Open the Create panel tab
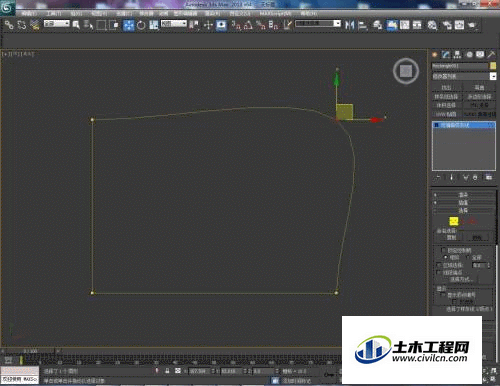 point(435,54)
